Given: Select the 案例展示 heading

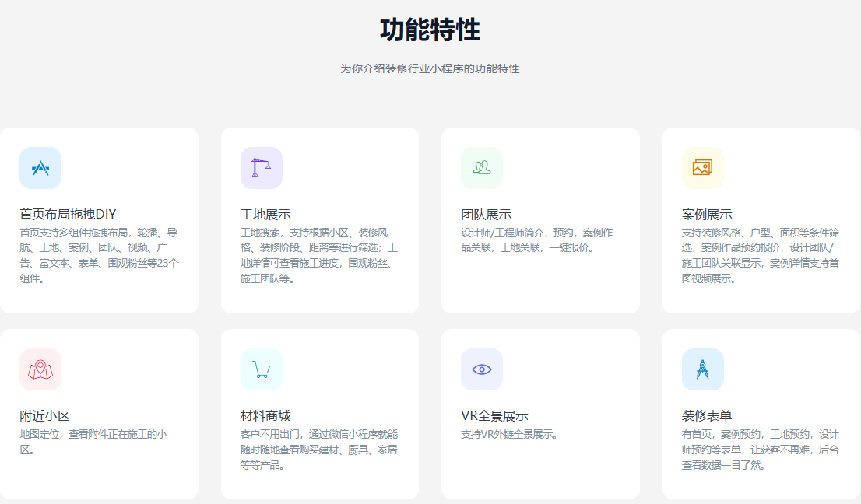Looking at the screenshot, I should click(x=707, y=214).
